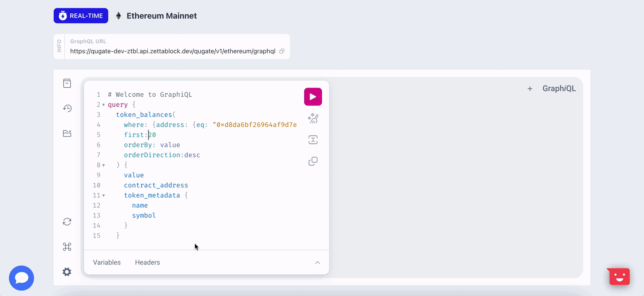Expand the variables editor chevron
This screenshot has height=296, width=644.
[317, 263]
